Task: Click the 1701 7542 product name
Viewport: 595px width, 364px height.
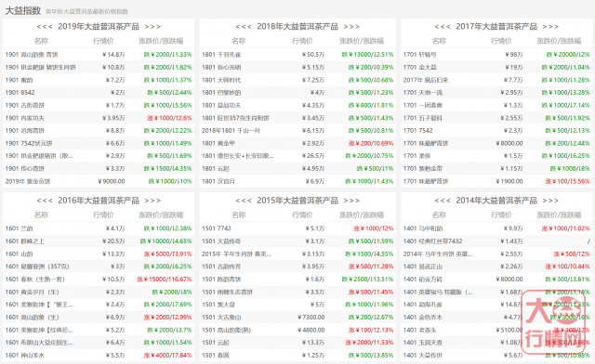Action: [417, 130]
